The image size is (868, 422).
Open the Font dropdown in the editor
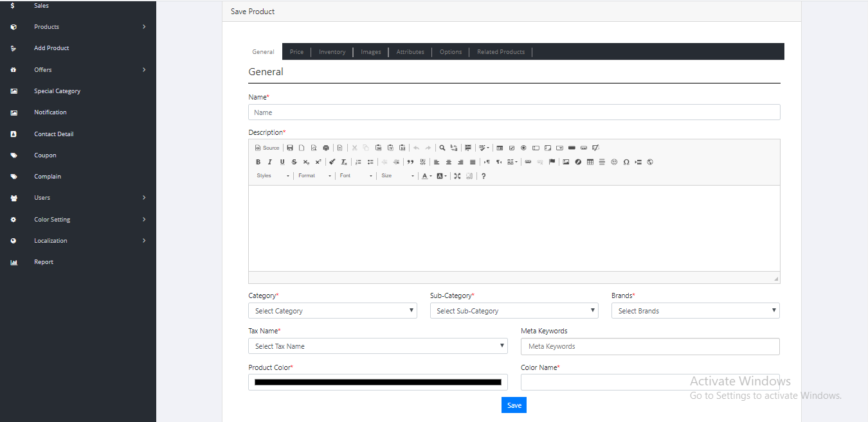click(x=356, y=176)
